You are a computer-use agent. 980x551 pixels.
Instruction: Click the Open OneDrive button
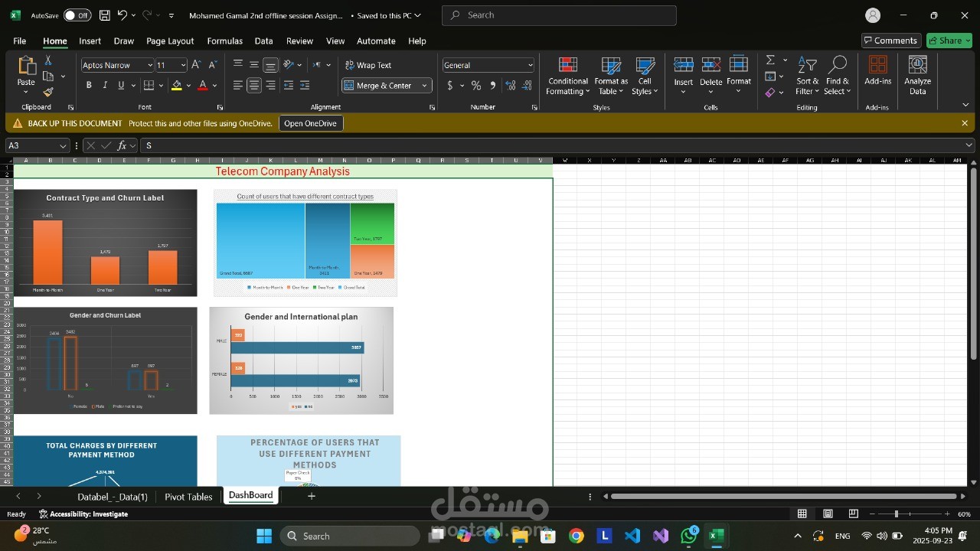coord(310,123)
